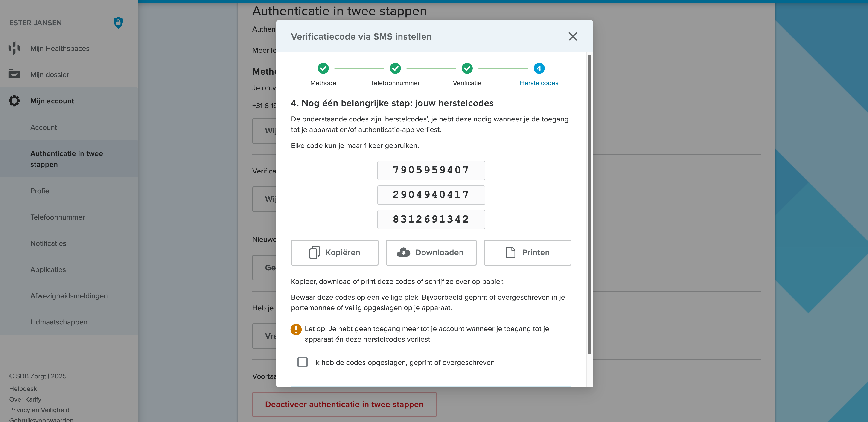Check the codes saved confirmation checkbox
The height and width of the screenshot is (422, 868).
(x=302, y=362)
